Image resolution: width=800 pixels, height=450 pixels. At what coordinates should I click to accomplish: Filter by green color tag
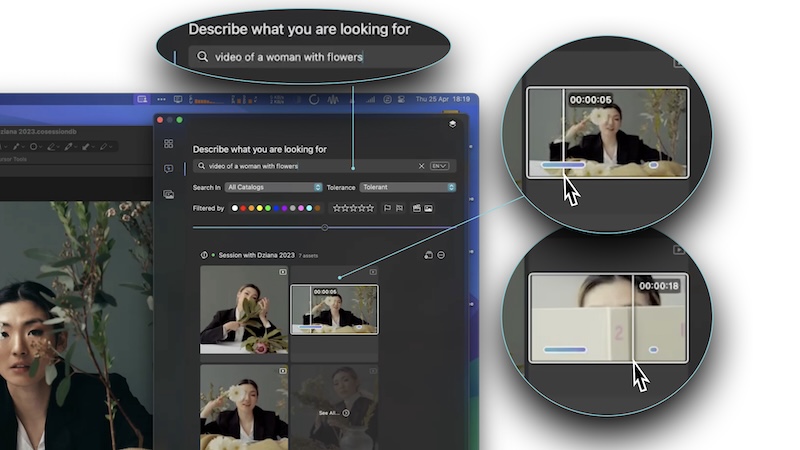pos(268,208)
